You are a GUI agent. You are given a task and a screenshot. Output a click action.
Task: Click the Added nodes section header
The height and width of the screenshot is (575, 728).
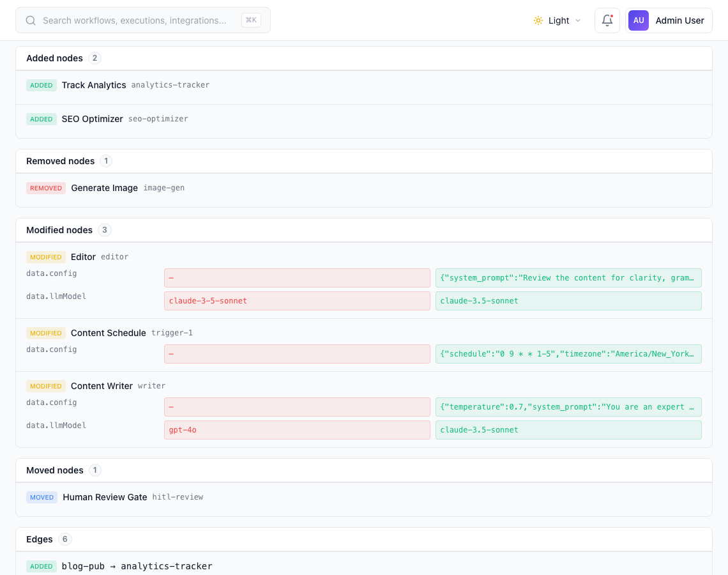364,58
